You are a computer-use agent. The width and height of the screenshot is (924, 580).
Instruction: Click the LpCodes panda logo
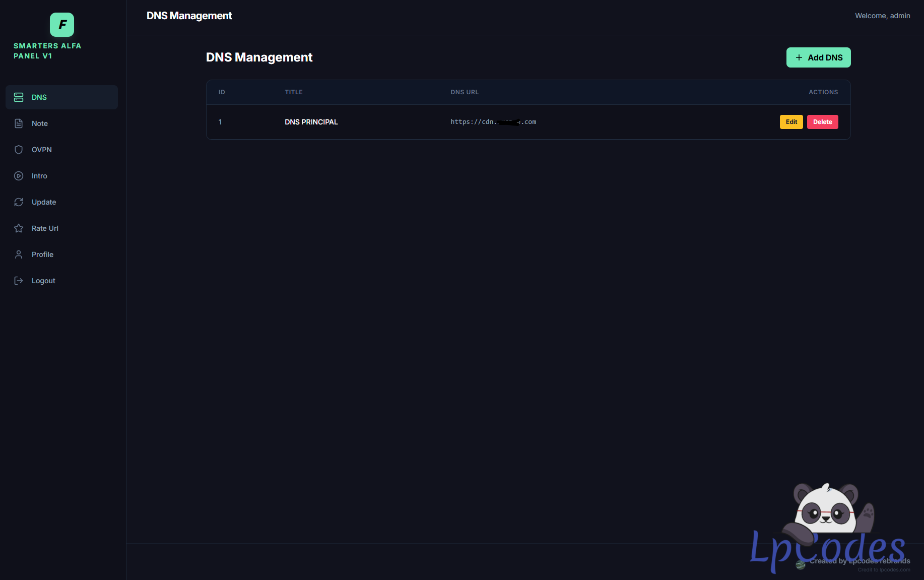(x=826, y=524)
